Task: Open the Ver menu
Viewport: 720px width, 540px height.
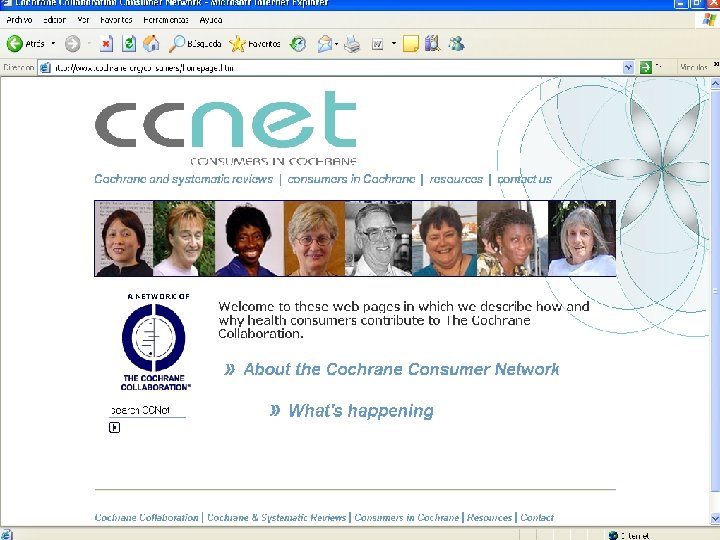Action: (x=83, y=20)
